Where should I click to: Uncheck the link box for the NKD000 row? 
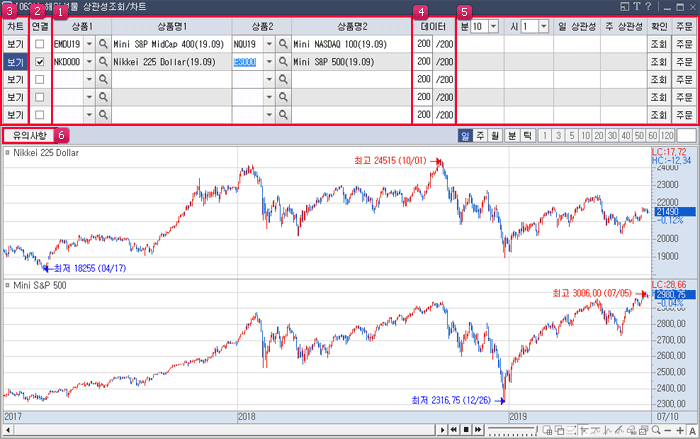40,62
